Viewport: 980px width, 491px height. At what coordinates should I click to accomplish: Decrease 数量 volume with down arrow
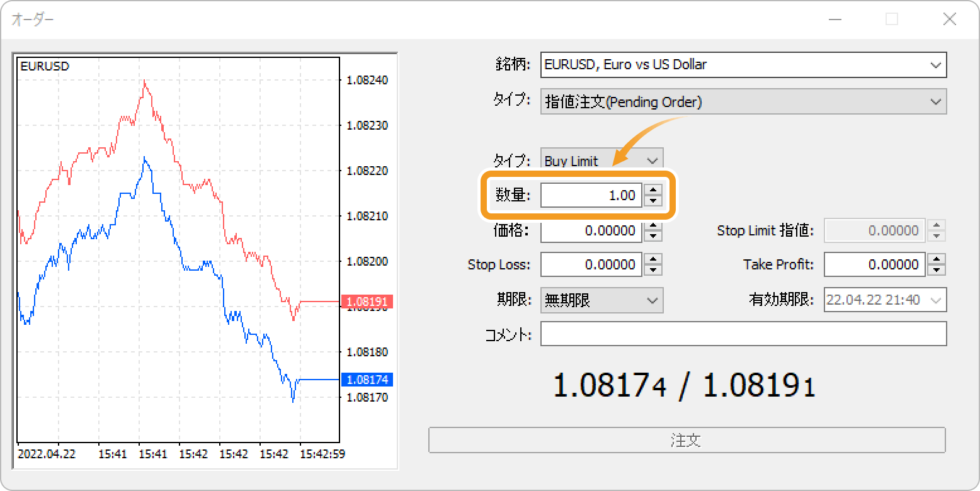(654, 201)
